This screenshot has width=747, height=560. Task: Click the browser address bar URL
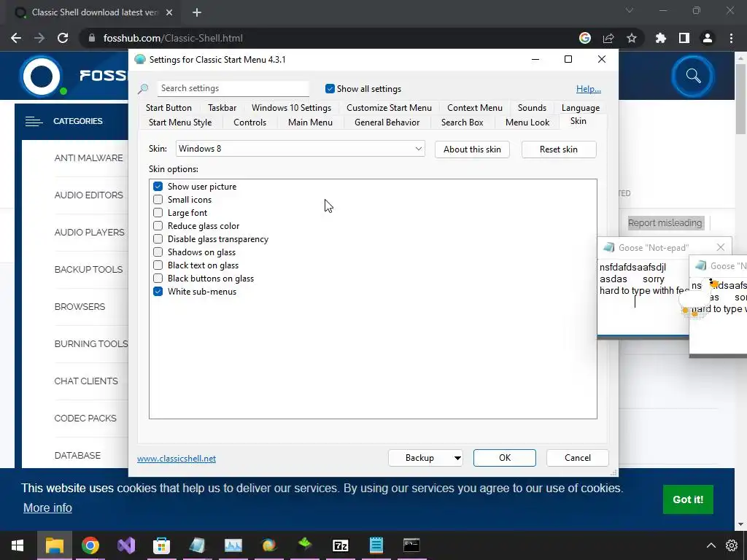click(173, 38)
